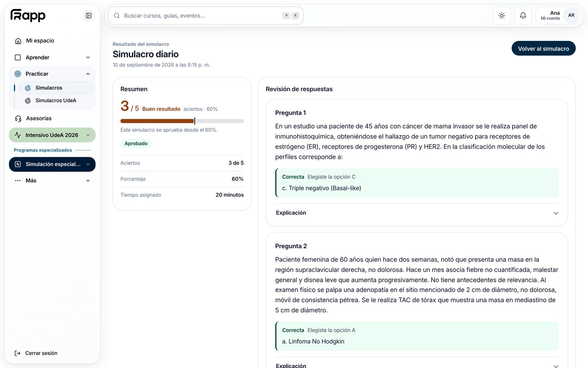The width and height of the screenshot is (588, 368).
Task: Click "Buen resultado" text
Action: coord(161,109)
